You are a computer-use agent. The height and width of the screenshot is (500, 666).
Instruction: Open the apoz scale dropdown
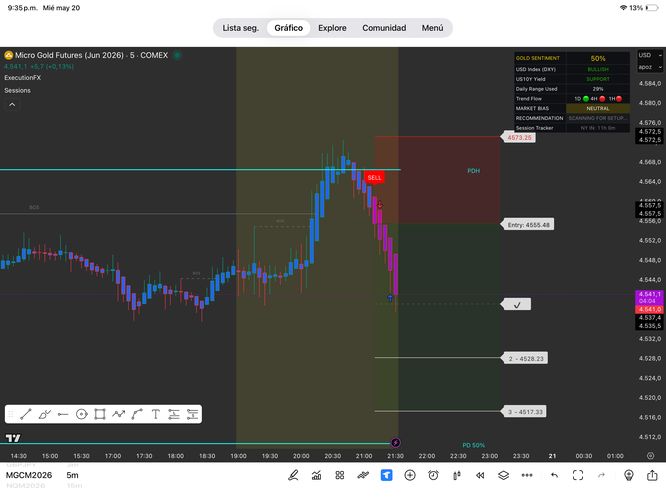[x=650, y=67]
